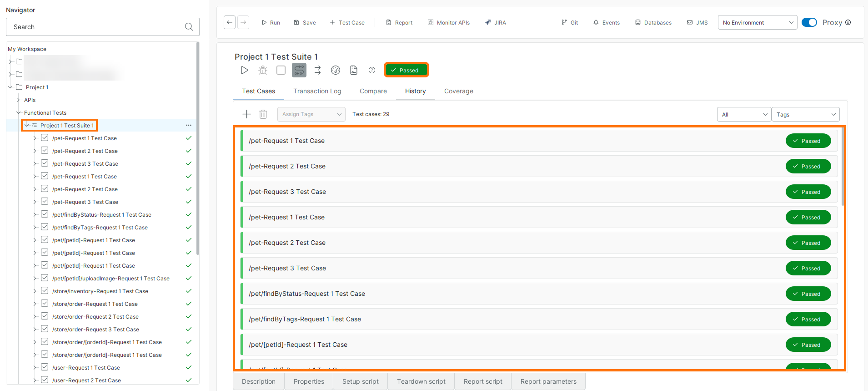Open help question mark icon
868x391 pixels.
tap(372, 70)
